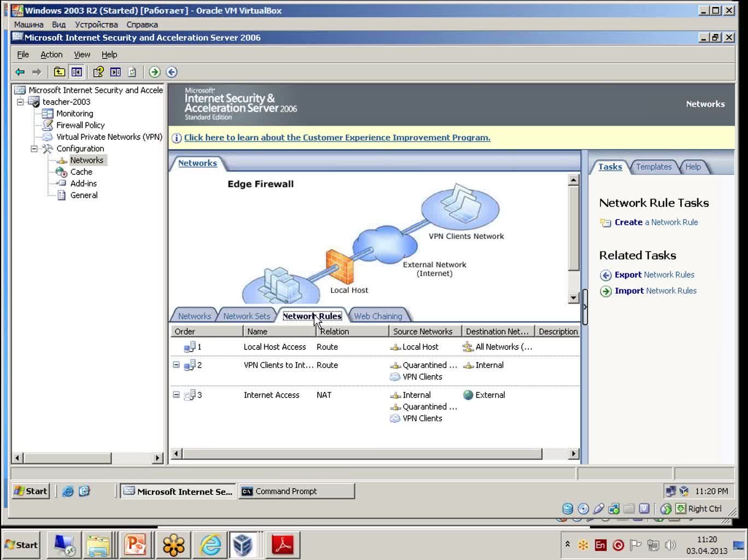Collapse the task pane using the splitter arrow
This screenshot has width=748, height=560.
pyautogui.click(x=585, y=307)
